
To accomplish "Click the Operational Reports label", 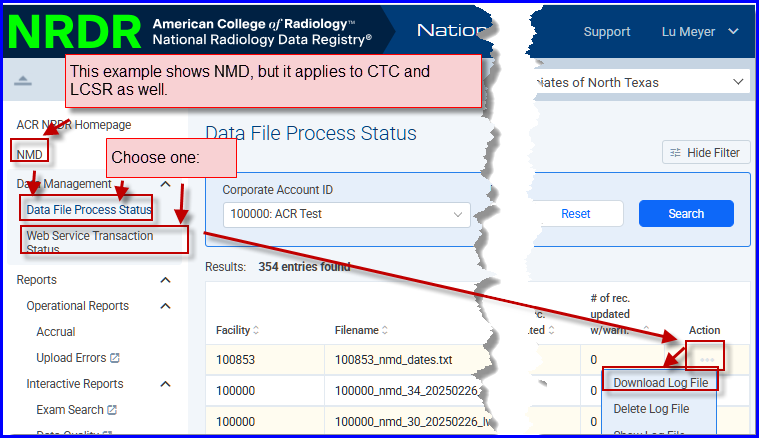I will (77, 306).
